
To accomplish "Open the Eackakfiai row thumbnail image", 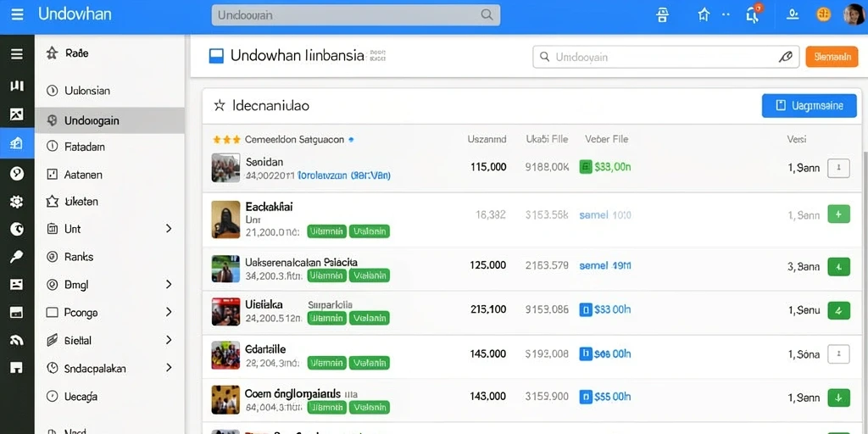I will (225, 220).
